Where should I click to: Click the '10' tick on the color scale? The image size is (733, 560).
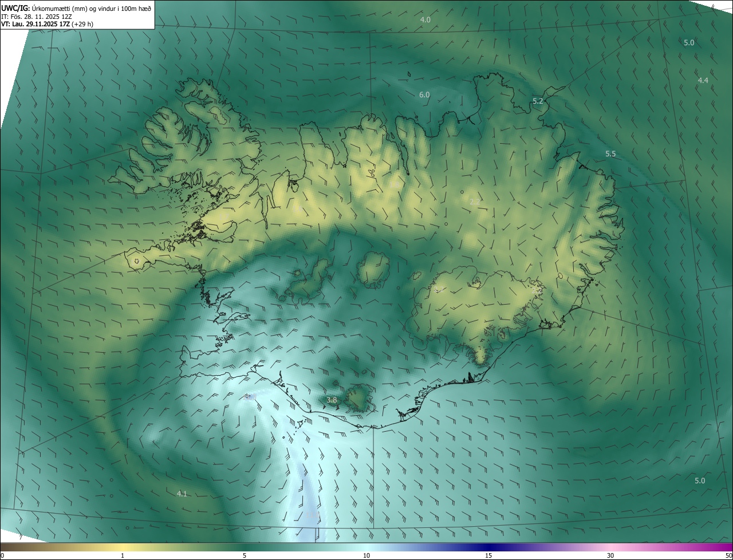[x=366, y=556]
